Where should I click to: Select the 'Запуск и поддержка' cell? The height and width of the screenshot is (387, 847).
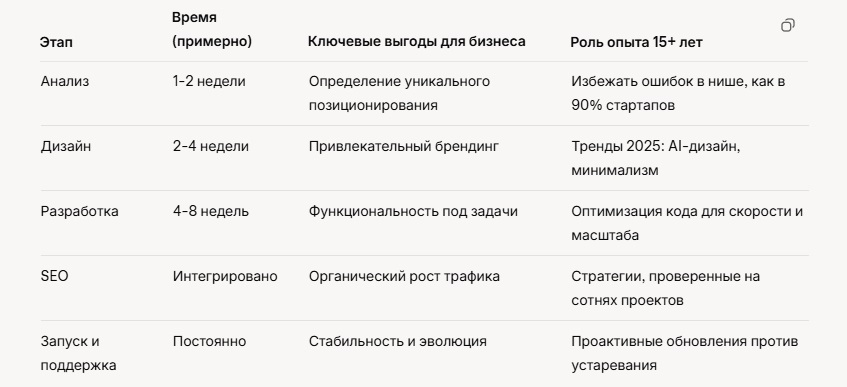click(78, 353)
